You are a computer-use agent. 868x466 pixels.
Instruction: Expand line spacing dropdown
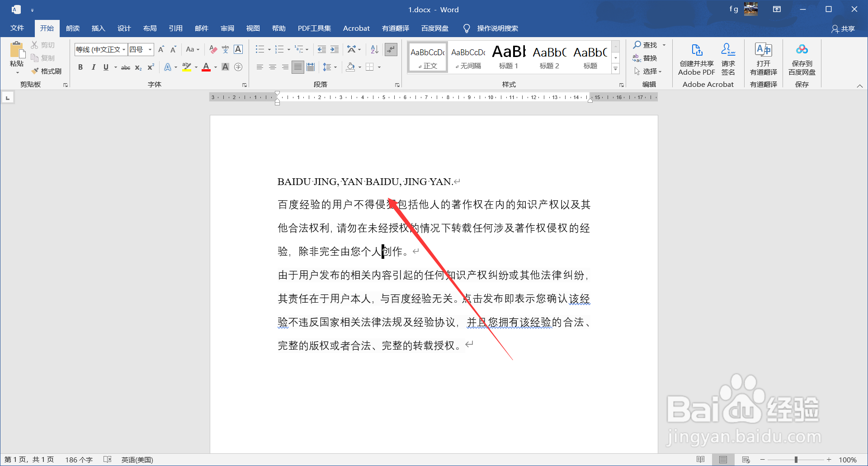coord(335,67)
